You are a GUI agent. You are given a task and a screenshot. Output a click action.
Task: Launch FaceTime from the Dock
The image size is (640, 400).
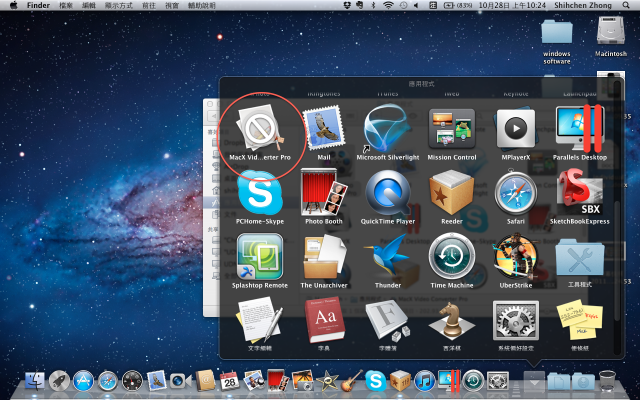(181, 381)
